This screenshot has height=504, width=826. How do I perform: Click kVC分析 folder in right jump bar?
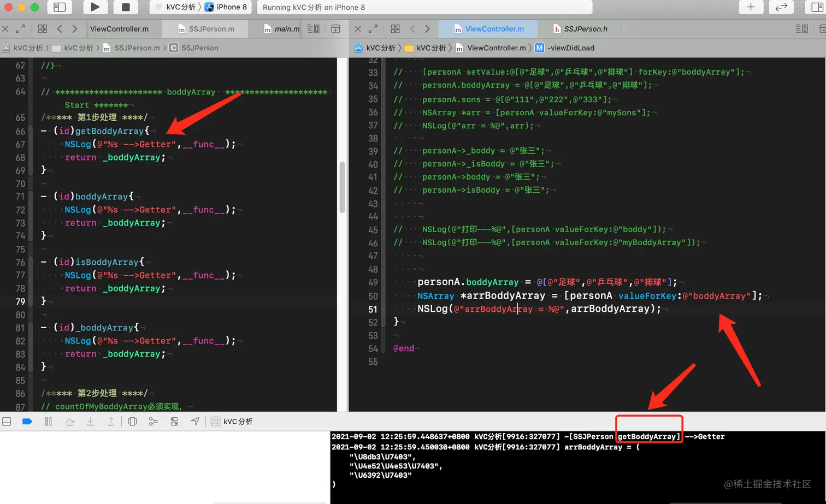[426, 48]
